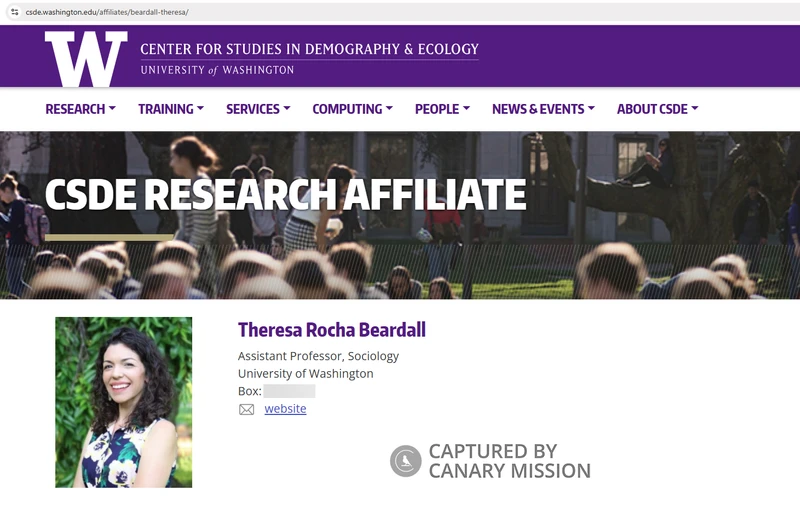
Task: Click the University of Washington affiliation line
Action: coord(306,374)
